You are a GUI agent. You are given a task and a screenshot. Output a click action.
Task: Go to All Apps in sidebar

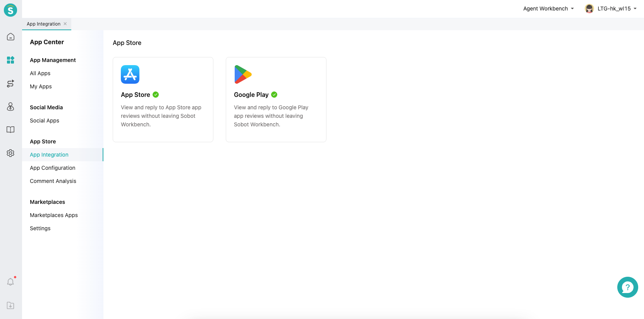pos(40,73)
